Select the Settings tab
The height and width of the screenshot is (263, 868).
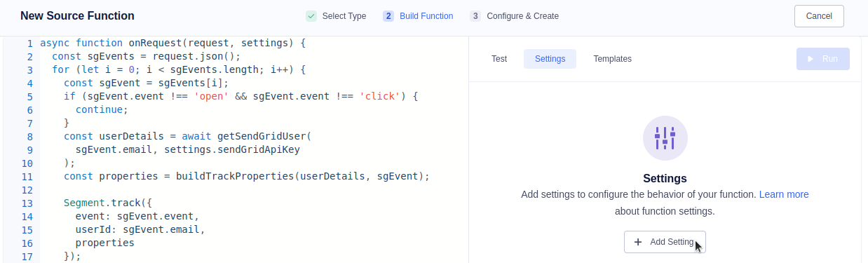click(x=550, y=59)
